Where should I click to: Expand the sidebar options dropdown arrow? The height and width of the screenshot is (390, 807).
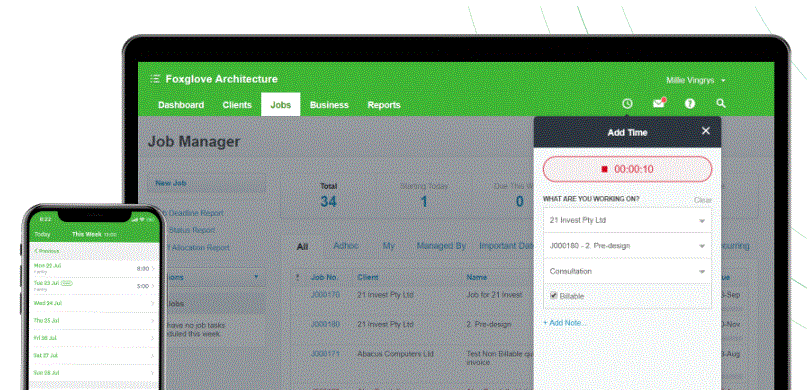pos(256,277)
